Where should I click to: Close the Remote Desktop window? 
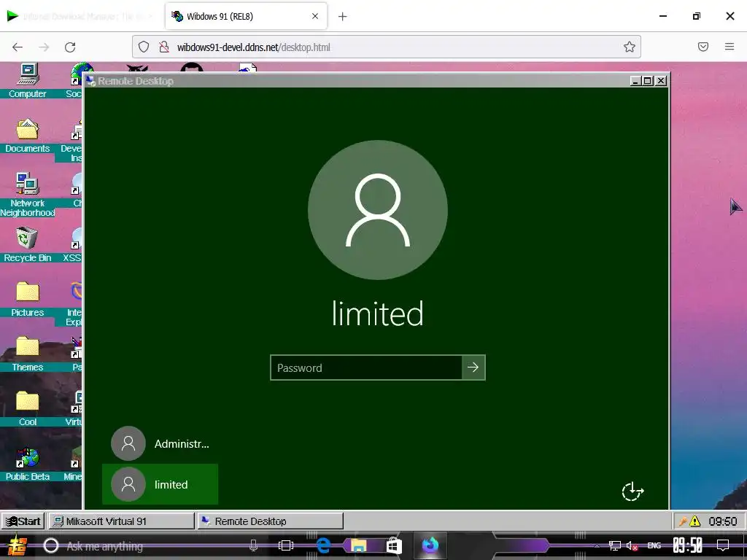click(661, 81)
